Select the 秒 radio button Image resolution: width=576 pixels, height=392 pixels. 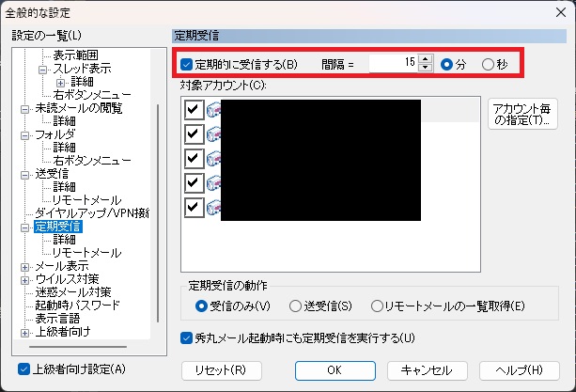[488, 65]
